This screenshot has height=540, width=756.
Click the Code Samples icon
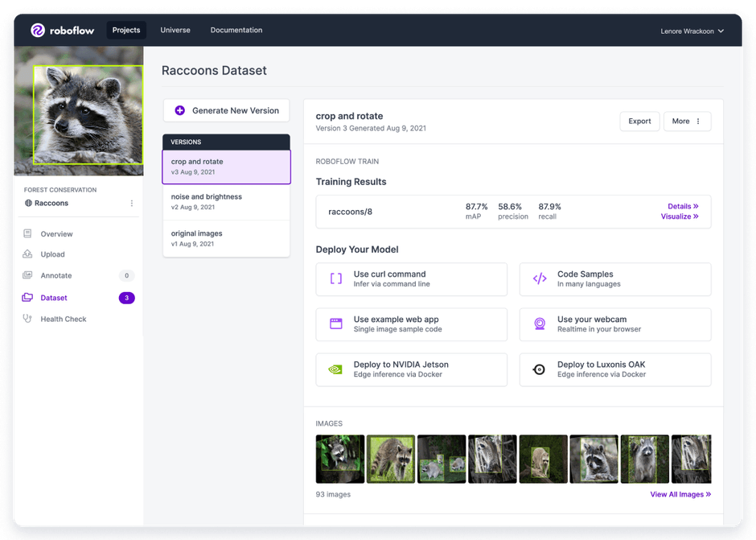[540, 279]
